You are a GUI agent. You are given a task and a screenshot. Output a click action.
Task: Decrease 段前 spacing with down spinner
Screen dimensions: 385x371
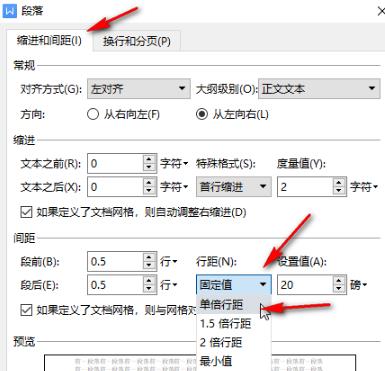click(149, 266)
